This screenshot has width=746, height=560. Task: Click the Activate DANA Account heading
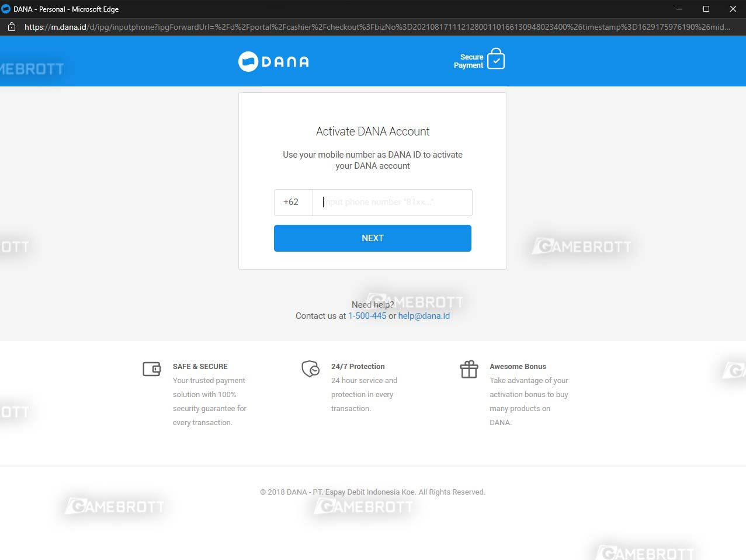pyautogui.click(x=373, y=131)
